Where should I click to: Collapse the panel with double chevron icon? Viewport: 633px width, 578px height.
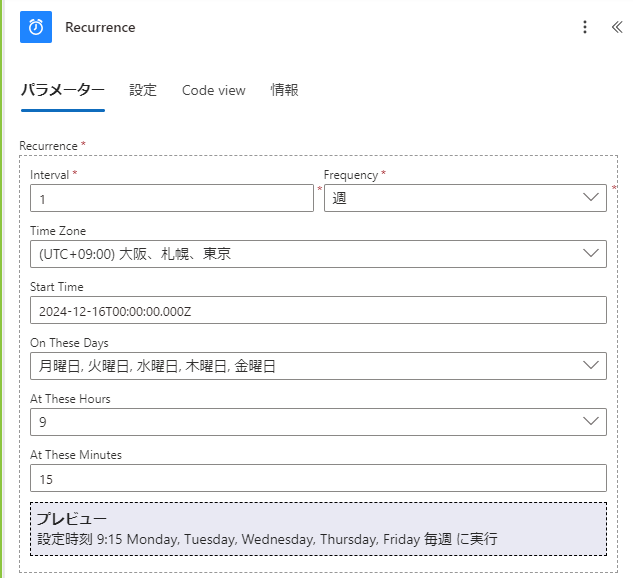tap(617, 27)
